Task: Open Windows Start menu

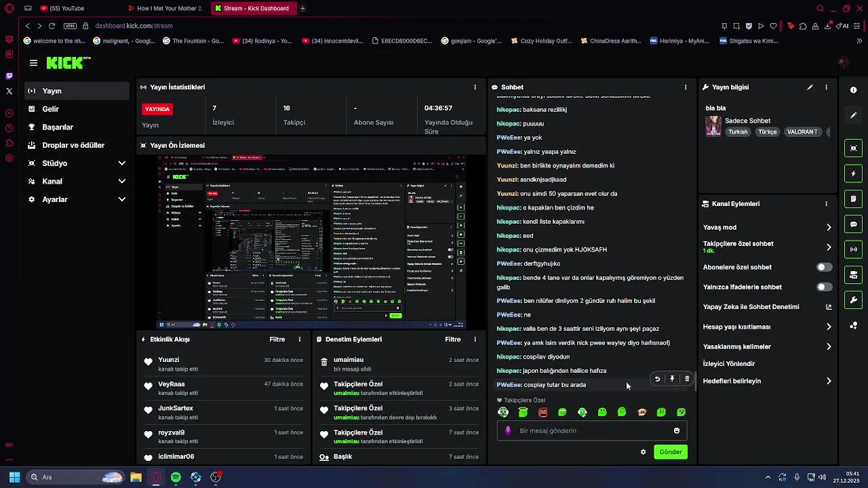Action: click(14, 477)
